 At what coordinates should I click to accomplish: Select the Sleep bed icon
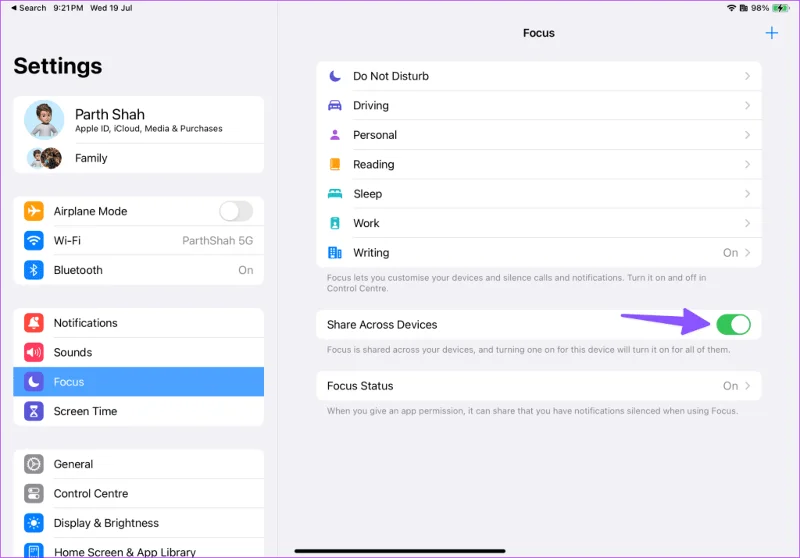click(335, 194)
